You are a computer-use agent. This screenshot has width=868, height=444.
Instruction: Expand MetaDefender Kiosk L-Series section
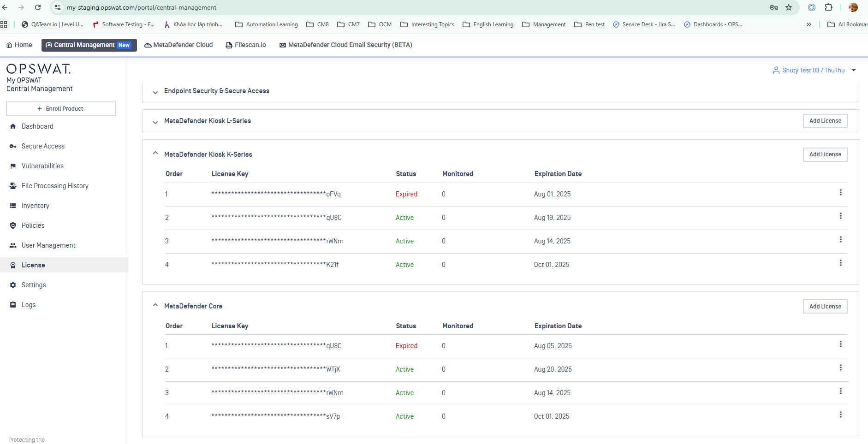coord(155,122)
